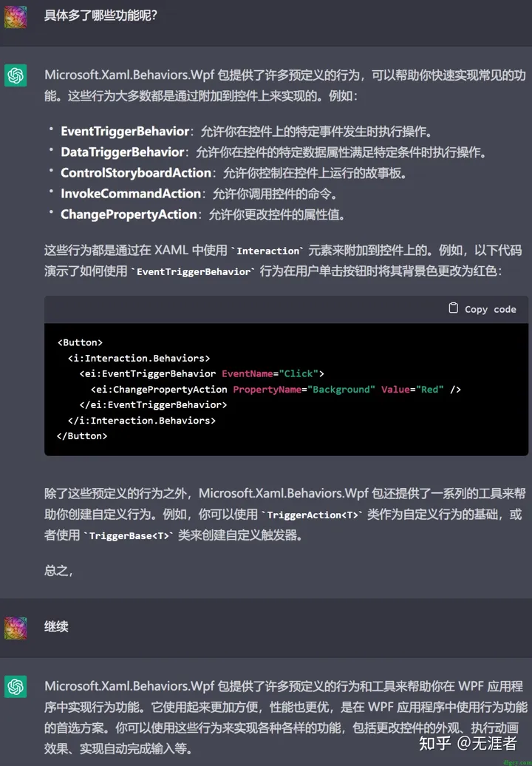Select the InvokeCommandAction bullet item
532x766 pixels.
pyautogui.click(x=131, y=194)
